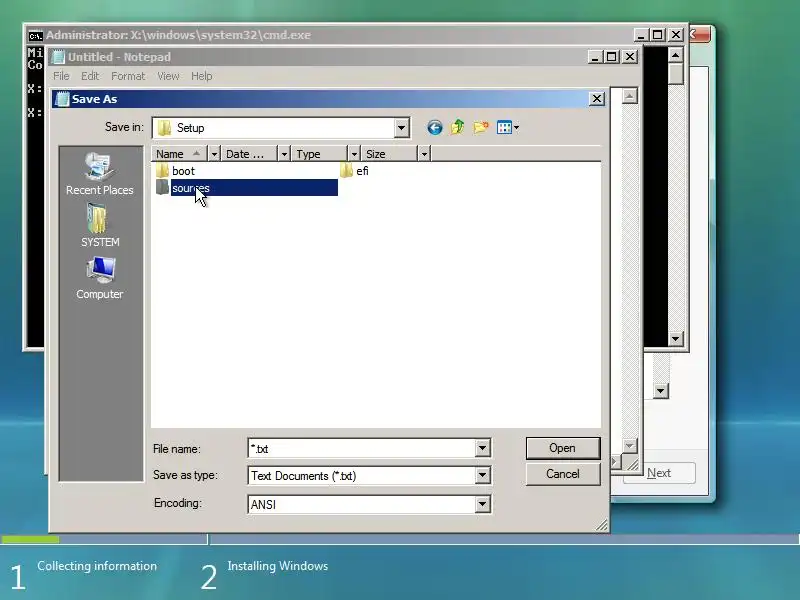This screenshot has width=800, height=600.
Task: Go back using the blue arrow icon
Action: point(435,128)
